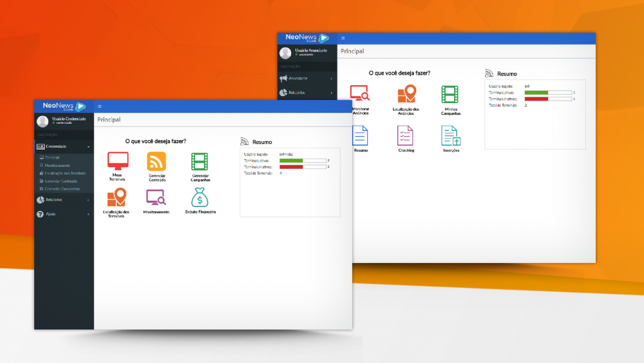
Task: Open Gerenciar Campanhas film strip icon
Action: [x=200, y=161]
